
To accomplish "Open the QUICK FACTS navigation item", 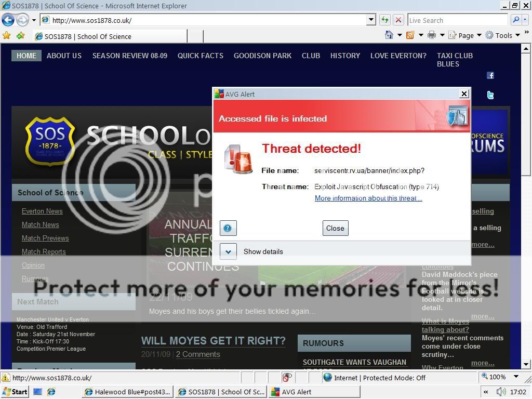I will coord(201,56).
